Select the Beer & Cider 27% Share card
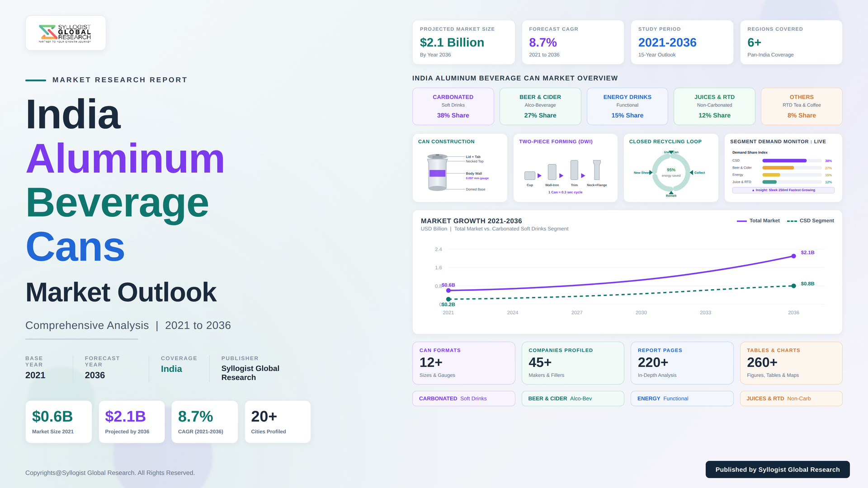Image resolution: width=868 pixels, height=488 pixels. tap(540, 106)
